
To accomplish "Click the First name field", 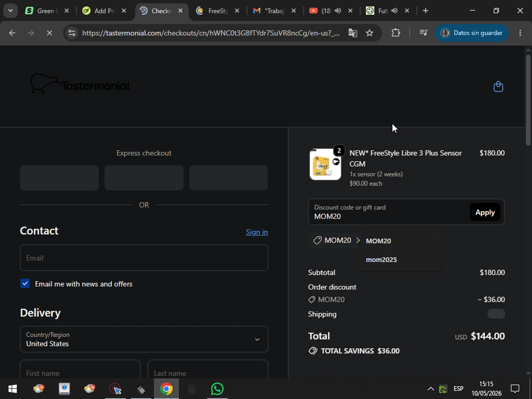I will click(80, 369).
